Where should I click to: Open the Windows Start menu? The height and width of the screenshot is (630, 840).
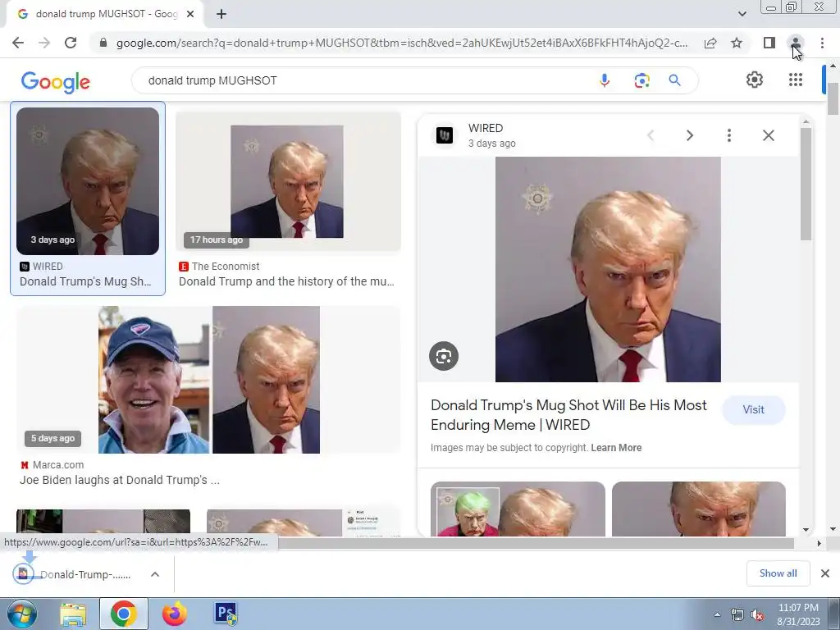[x=21, y=614]
